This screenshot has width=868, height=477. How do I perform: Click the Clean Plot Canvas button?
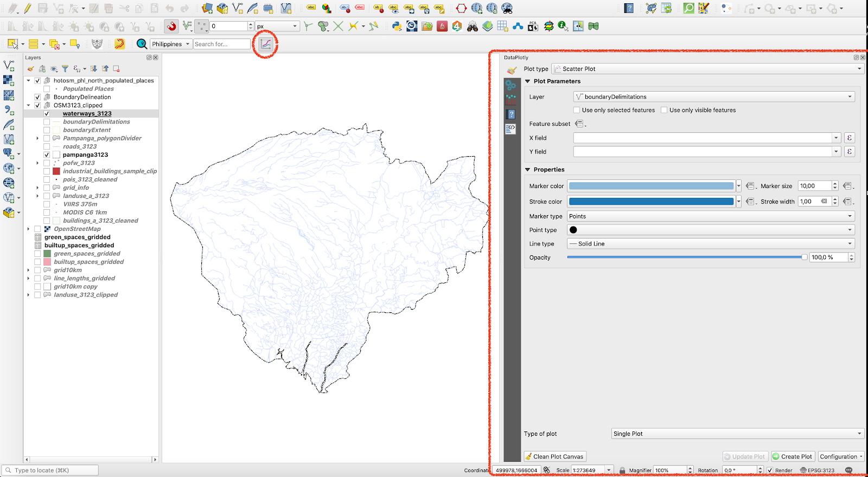tap(554, 456)
